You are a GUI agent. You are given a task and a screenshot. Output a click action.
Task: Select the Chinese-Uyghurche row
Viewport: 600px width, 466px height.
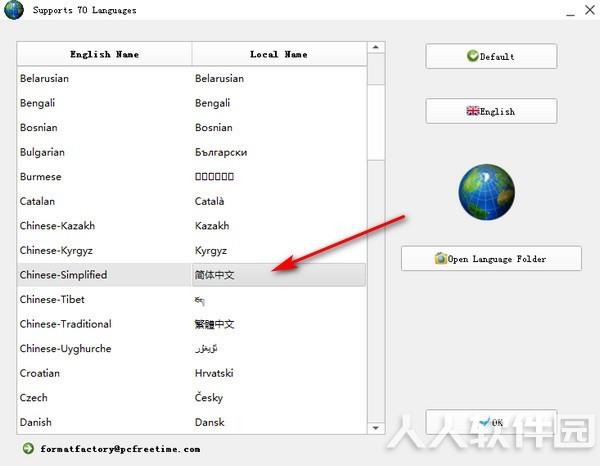click(191, 349)
